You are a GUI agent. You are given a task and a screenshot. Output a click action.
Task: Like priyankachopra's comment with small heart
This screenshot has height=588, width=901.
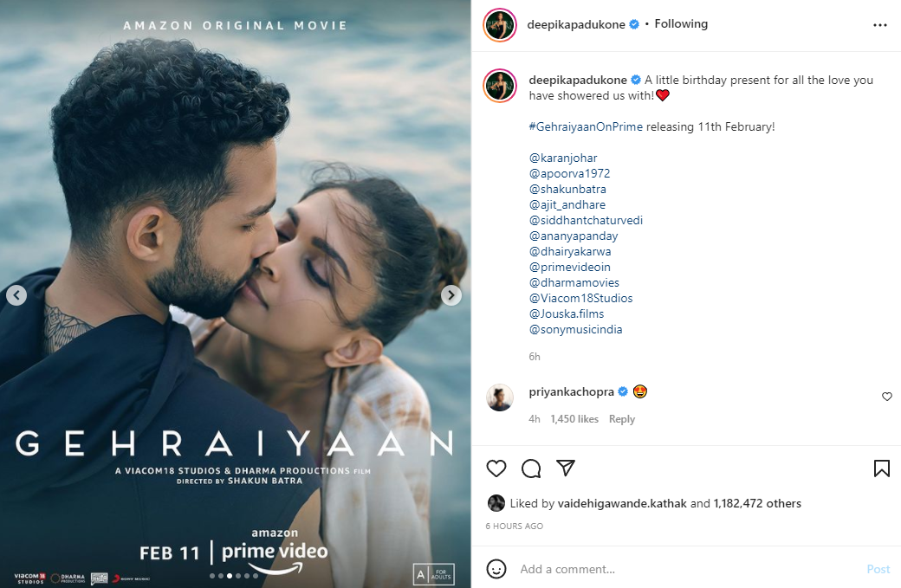pos(886,397)
